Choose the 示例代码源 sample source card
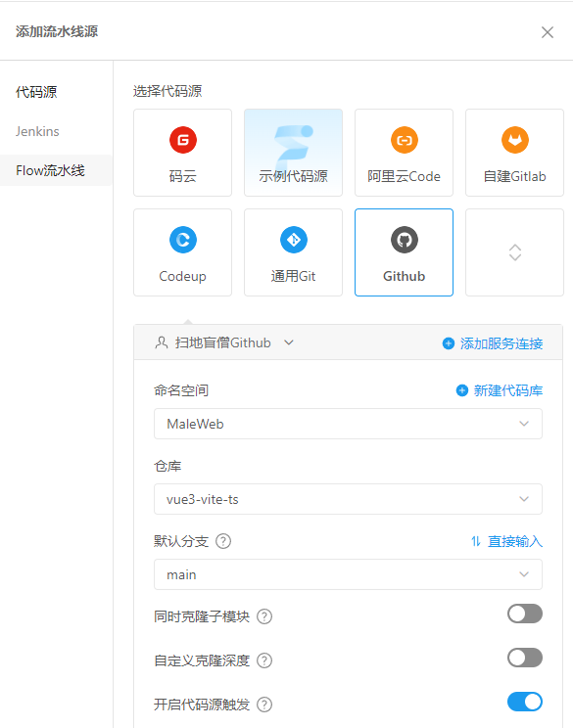 point(293,153)
